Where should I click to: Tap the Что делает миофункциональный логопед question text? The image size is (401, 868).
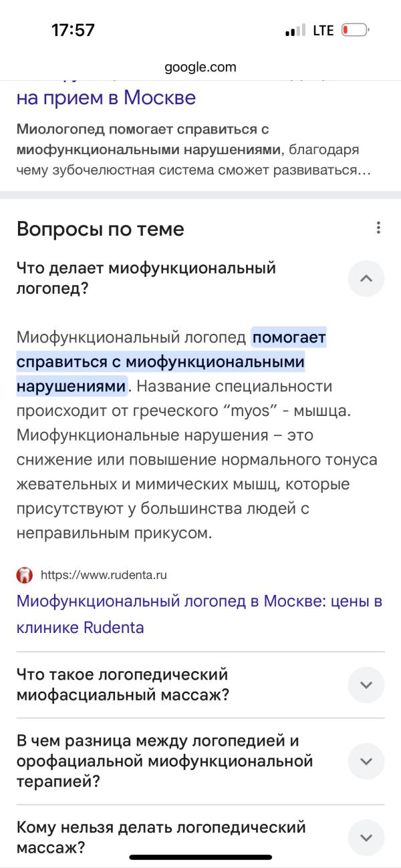(146, 278)
